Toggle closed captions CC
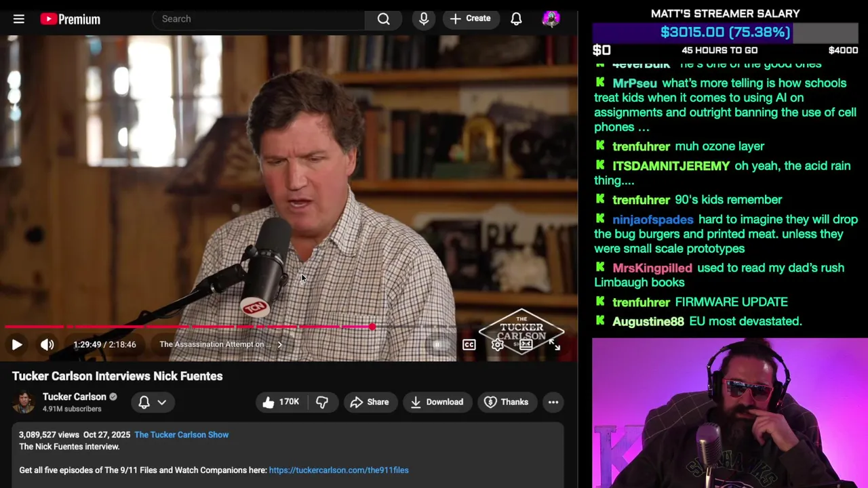 coord(469,344)
